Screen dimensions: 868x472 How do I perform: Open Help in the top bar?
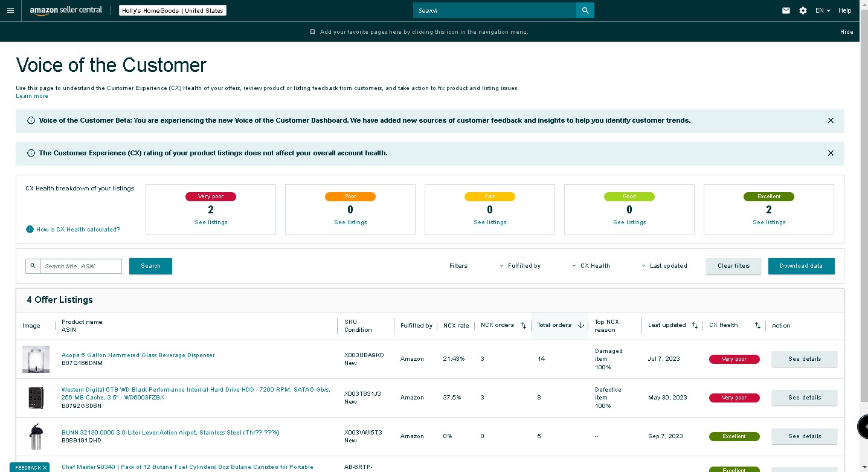pyautogui.click(x=844, y=10)
